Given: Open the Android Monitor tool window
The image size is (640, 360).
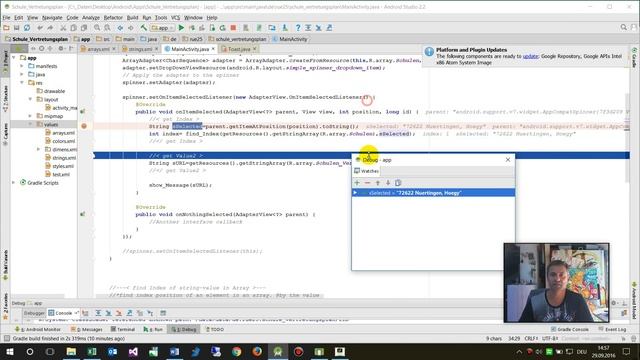Looking at the screenshot, I should point(38,329).
